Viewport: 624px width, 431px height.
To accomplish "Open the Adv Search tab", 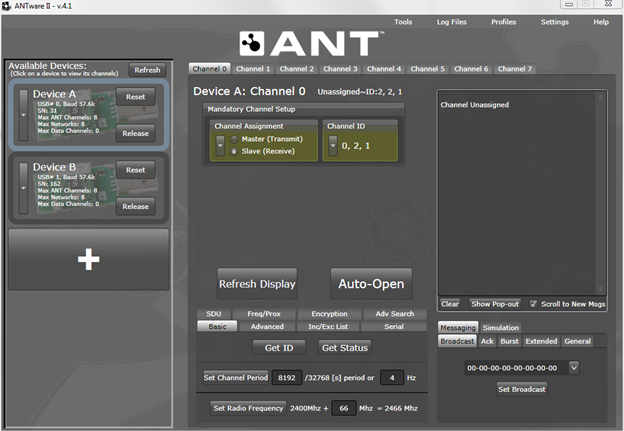I will click(395, 314).
